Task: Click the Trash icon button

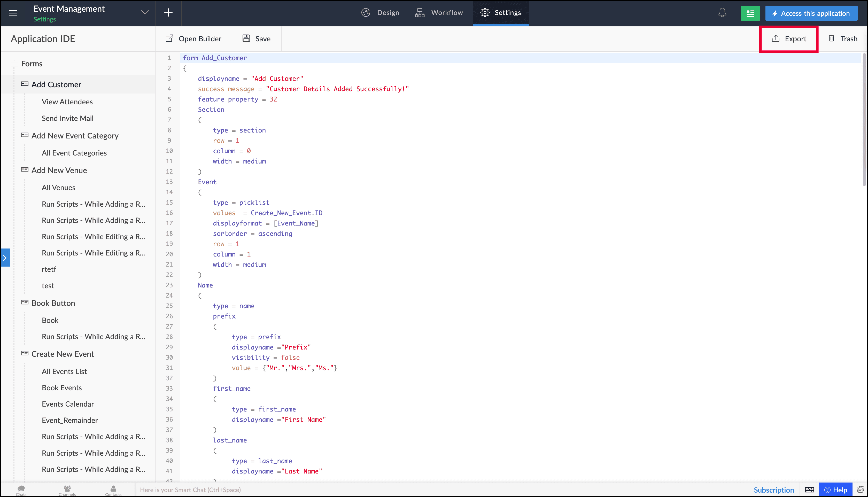Action: (x=843, y=38)
